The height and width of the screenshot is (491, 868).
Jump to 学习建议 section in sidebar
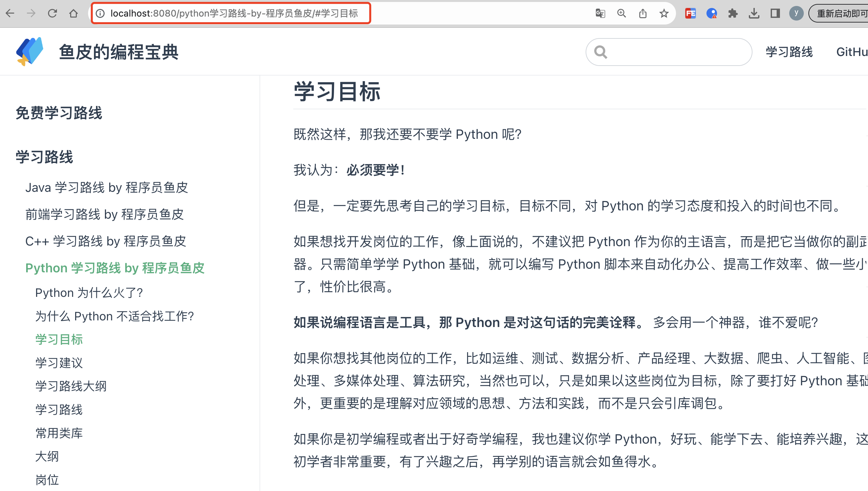pyautogui.click(x=59, y=363)
